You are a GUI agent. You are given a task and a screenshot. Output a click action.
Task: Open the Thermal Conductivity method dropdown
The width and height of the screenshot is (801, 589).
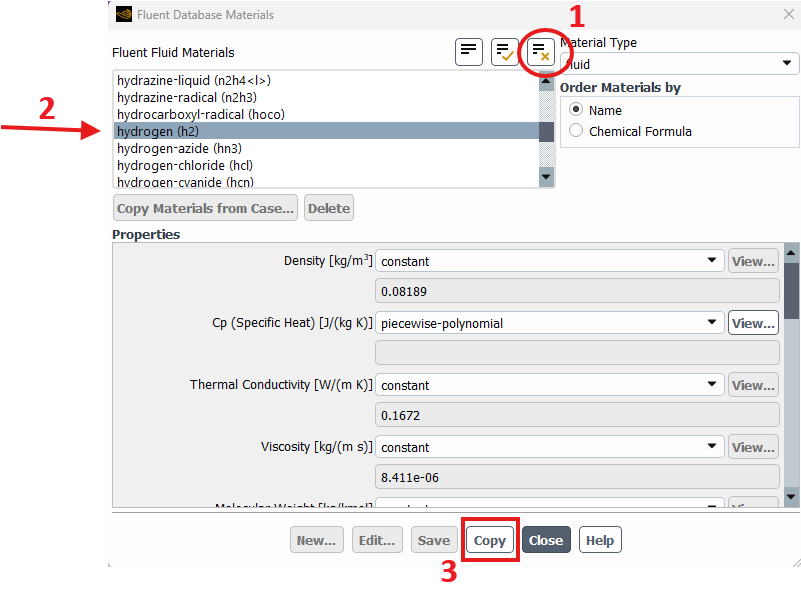tap(550, 385)
